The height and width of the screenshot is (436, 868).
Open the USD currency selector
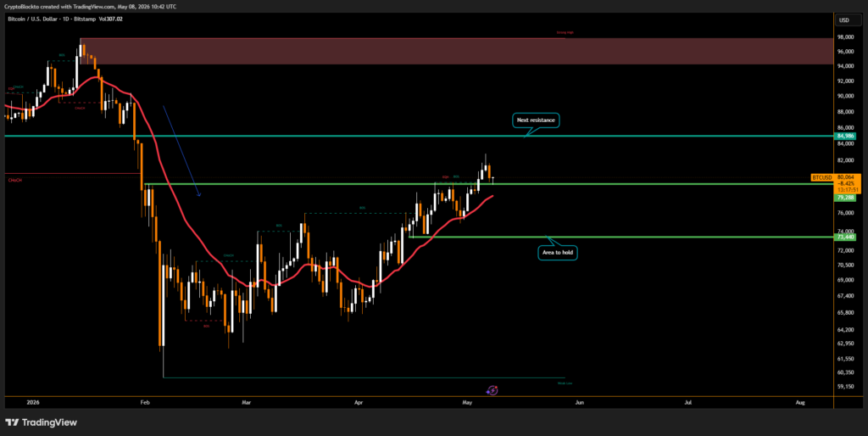coord(844,20)
